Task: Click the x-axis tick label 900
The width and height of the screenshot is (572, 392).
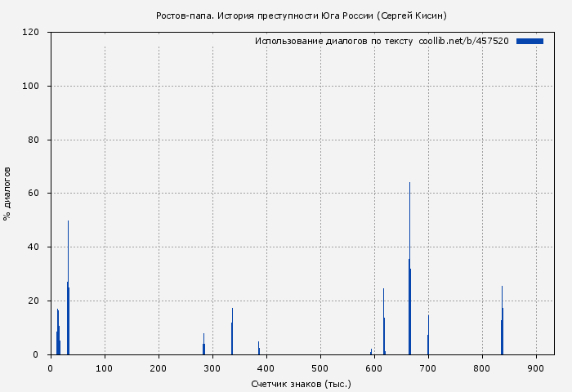Action: tap(536, 368)
